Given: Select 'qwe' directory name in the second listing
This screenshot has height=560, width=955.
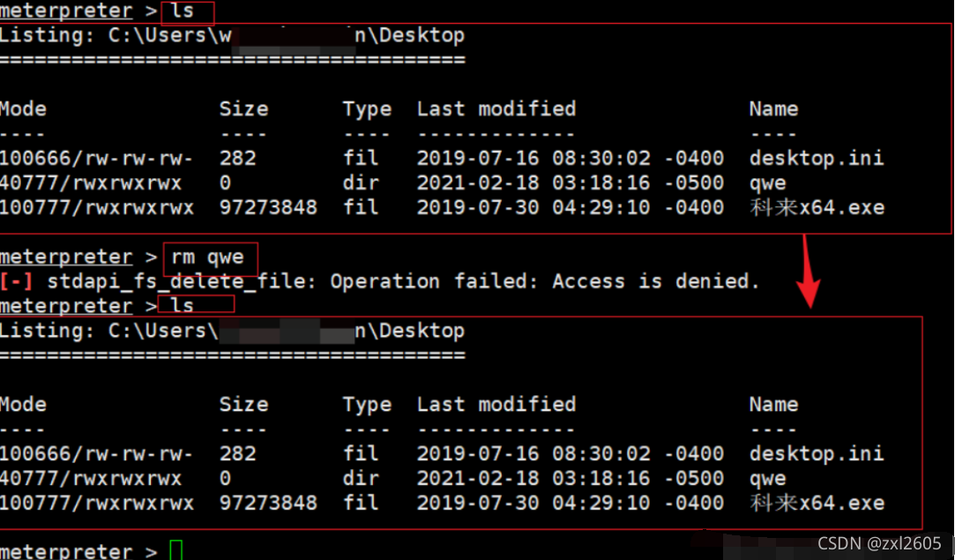Looking at the screenshot, I should tap(767, 480).
